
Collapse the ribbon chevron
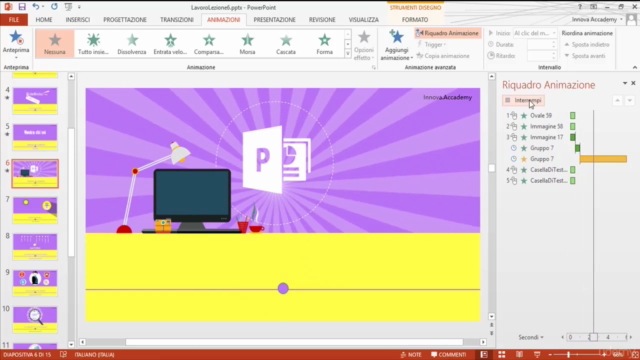pos(635,67)
